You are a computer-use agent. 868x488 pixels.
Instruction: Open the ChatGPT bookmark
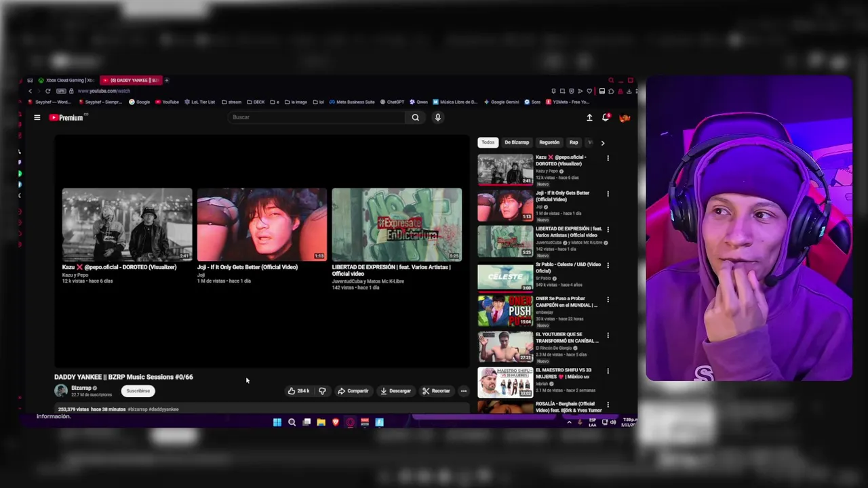pos(392,102)
